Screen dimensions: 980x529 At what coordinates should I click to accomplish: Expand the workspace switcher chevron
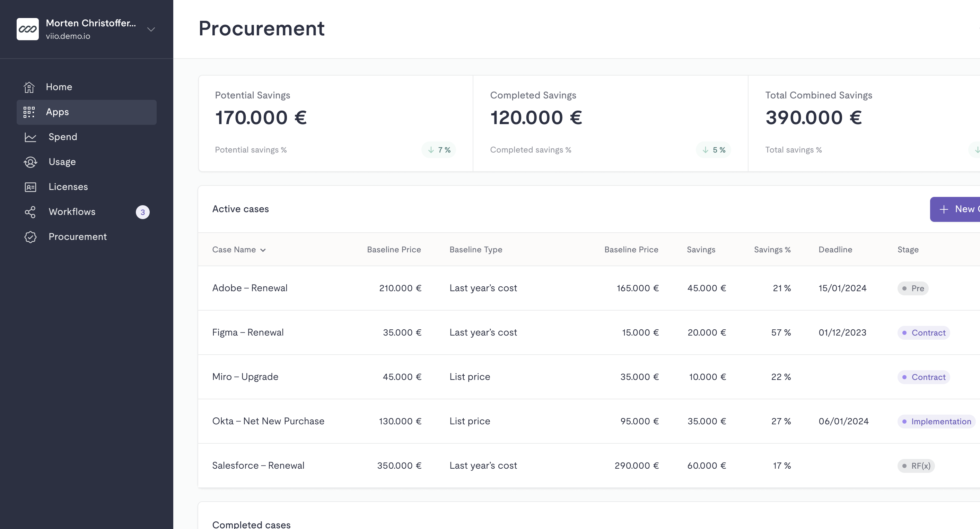tap(151, 29)
